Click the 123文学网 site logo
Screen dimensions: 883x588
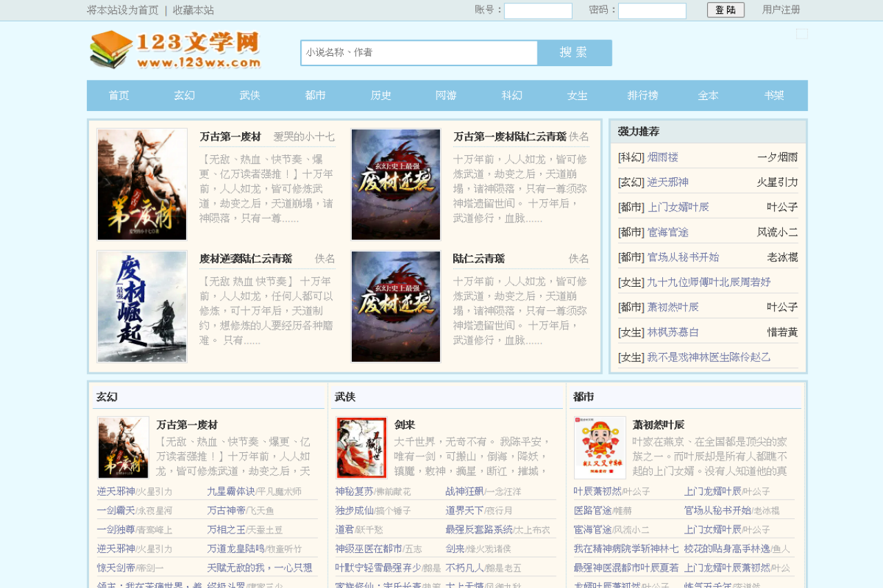tap(175, 50)
